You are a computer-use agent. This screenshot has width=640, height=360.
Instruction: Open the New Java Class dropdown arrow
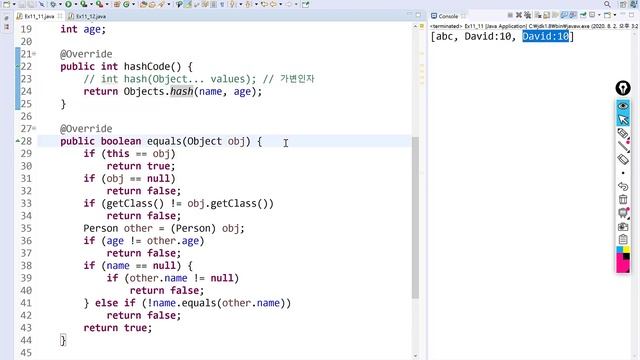pyautogui.click(x=133, y=4)
